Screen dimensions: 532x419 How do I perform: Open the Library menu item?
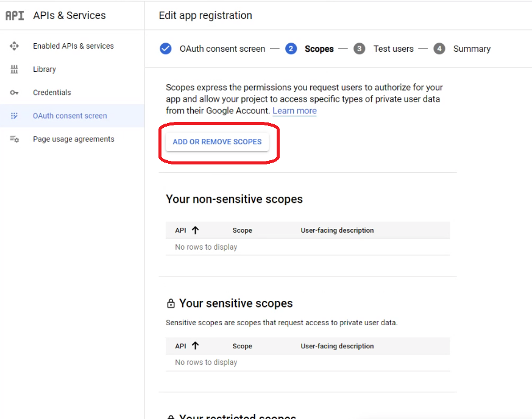pyautogui.click(x=44, y=69)
